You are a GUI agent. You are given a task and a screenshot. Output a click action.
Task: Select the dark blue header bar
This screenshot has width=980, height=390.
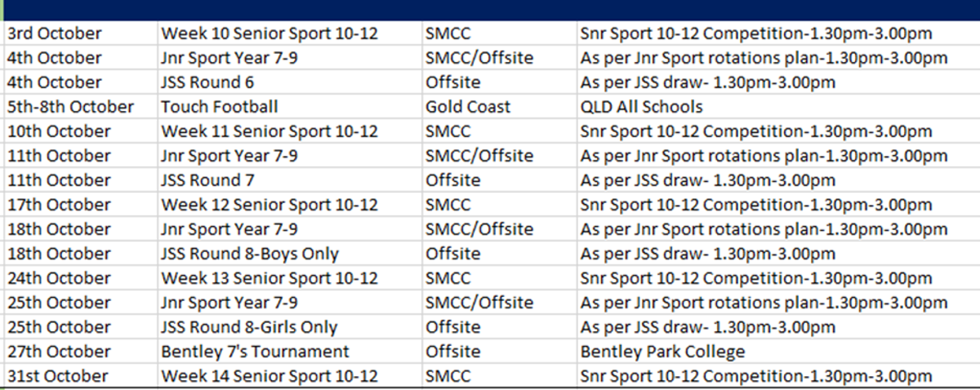(x=490, y=10)
